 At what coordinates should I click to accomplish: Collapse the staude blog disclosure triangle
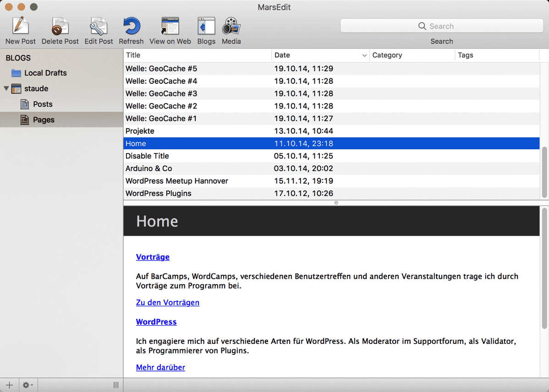point(6,88)
